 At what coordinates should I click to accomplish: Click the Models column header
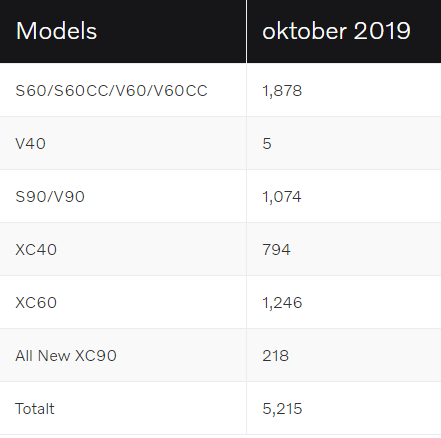click(123, 31)
